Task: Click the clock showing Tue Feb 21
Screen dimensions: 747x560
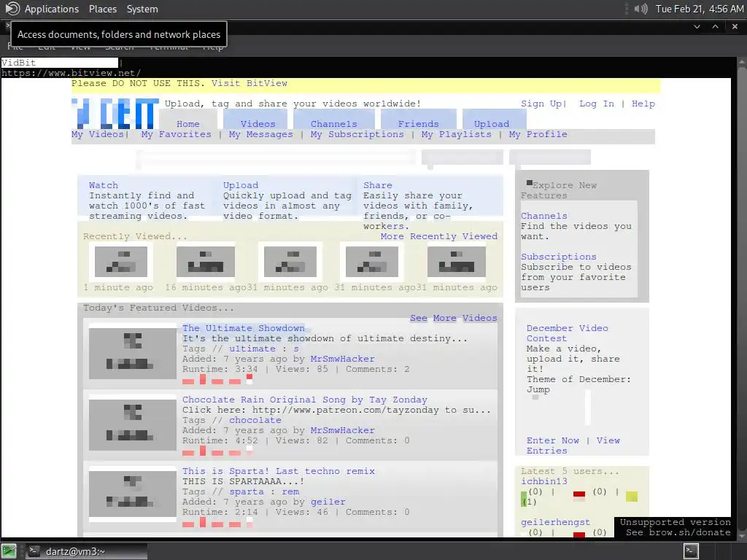Action: [x=700, y=9]
